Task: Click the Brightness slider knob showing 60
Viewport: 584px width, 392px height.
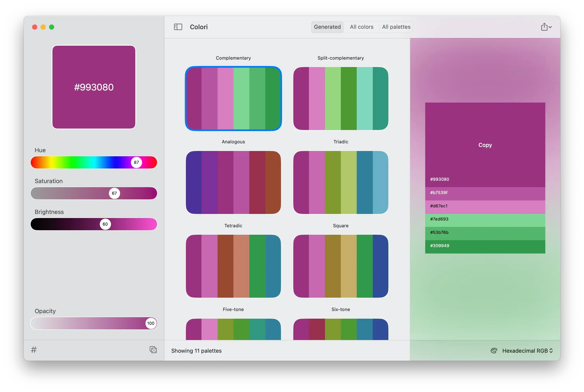Action: click(105, 224)
